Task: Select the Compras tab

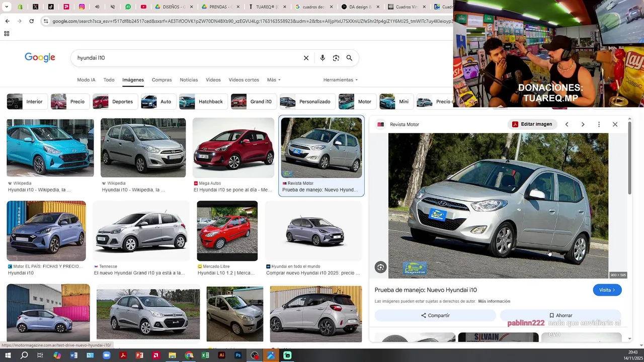Action: [162, 80]
